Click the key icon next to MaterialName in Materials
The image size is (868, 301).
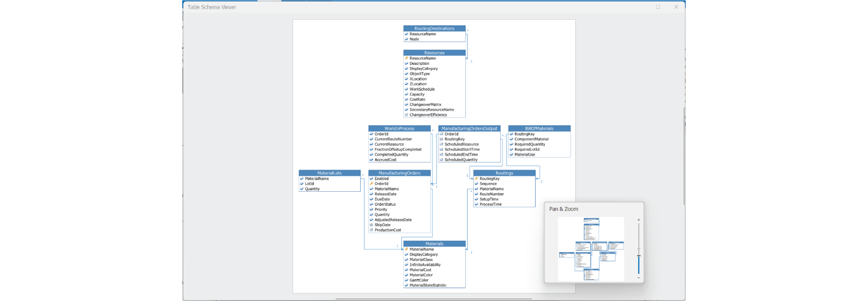coord(406,250)
